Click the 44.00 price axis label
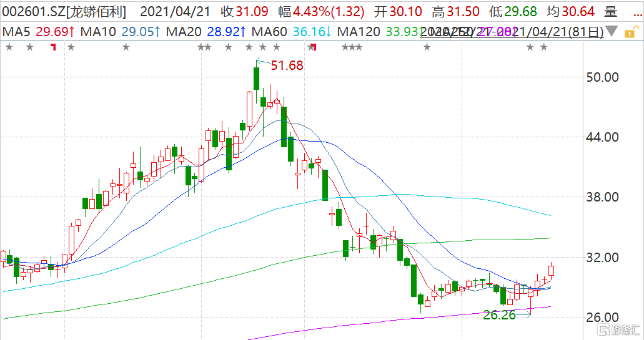This screenshot has width=644, height=340. [602, 137]
